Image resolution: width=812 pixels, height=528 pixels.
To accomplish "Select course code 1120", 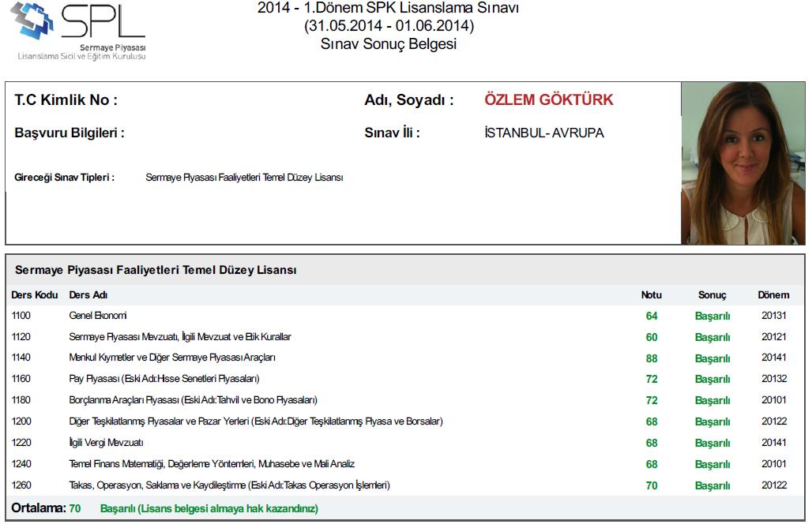I will [21, 337].
